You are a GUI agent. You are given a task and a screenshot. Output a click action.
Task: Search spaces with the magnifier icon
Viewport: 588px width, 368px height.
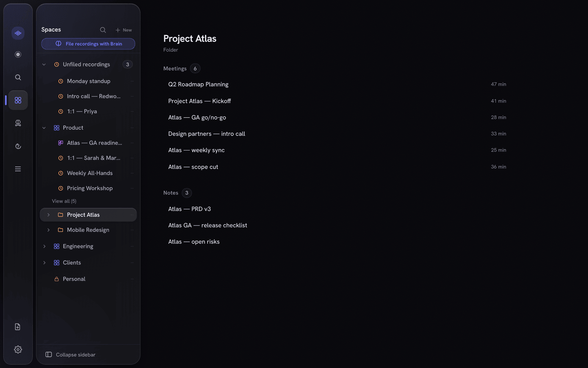pos(103,30)
